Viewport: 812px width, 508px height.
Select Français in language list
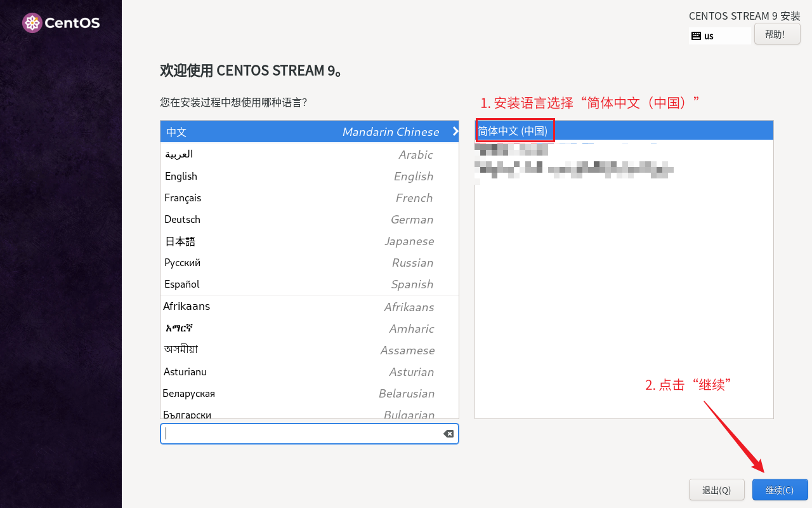tap(309, 197)
